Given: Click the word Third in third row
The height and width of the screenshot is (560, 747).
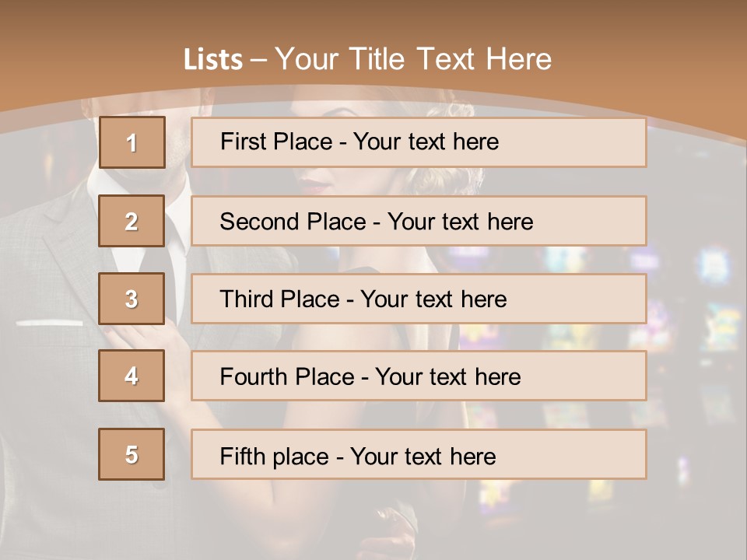Looking at the screenshot, I should [x=247, y=299].
